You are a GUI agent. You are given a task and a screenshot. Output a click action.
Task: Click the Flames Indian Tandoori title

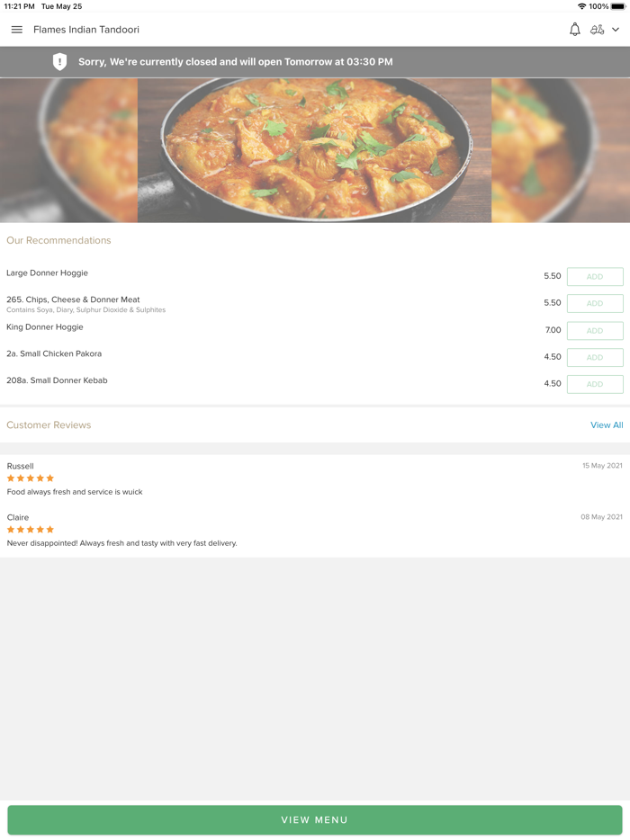(85, 29)
